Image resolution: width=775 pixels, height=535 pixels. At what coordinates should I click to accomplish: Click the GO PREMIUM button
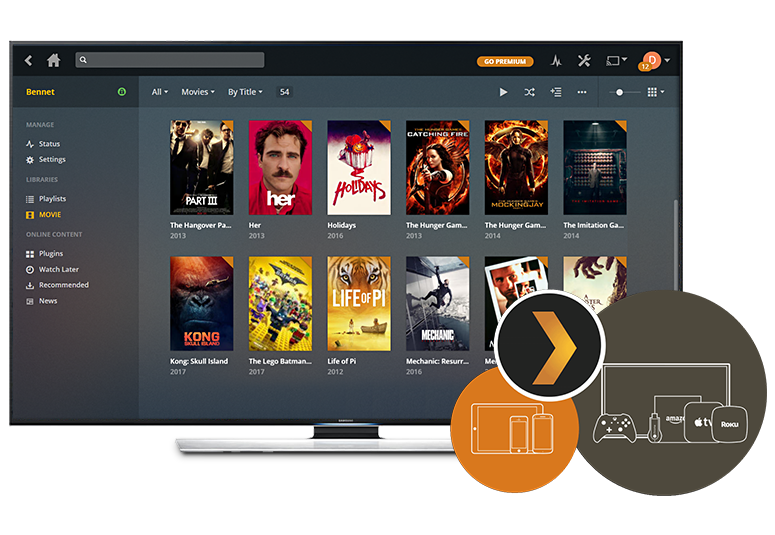[x=504, y=61]
